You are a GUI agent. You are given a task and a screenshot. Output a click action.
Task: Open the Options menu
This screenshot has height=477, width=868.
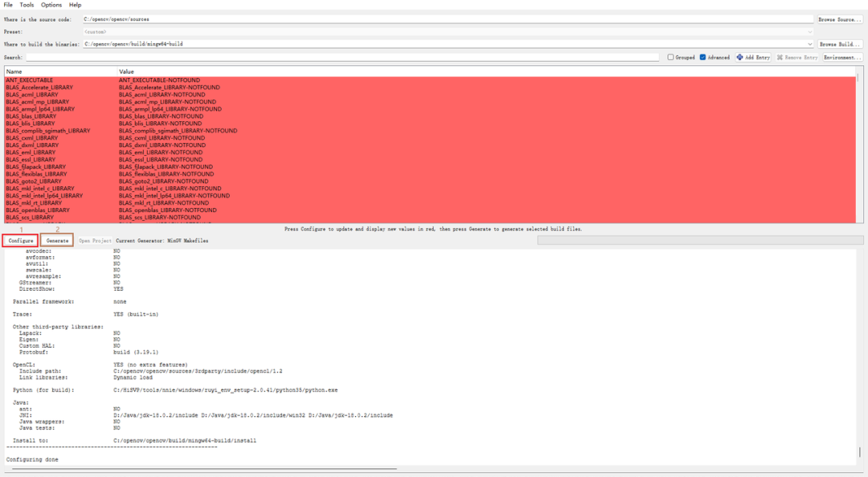tap(51, 4)
